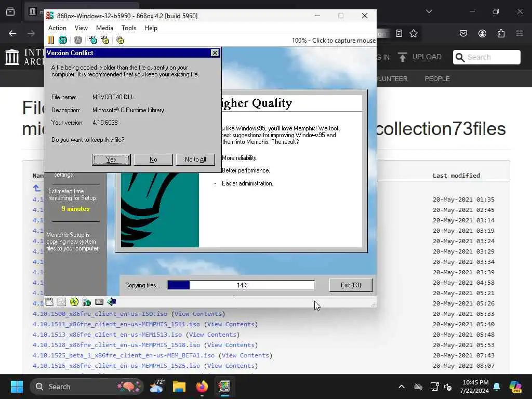Open 4.10.1511 MEMPHIS_1511.iso link
532x399 pixels.
pyautogui.click(x=116, y=324)
